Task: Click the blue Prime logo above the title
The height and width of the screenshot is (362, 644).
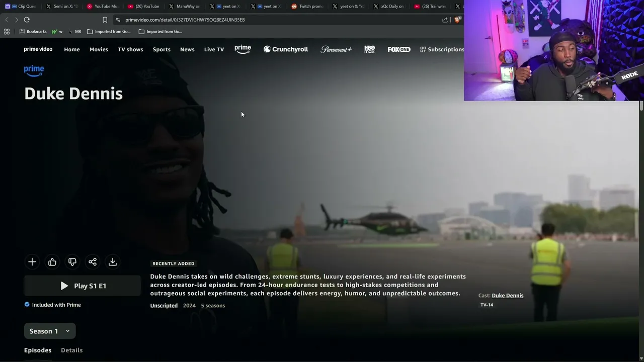Action: click(x=34, y=71)
